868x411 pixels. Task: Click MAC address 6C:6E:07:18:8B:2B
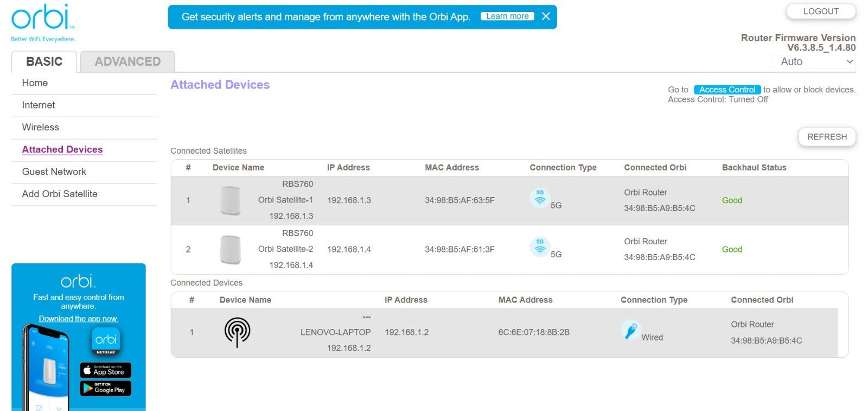click(x=534, y=332)
